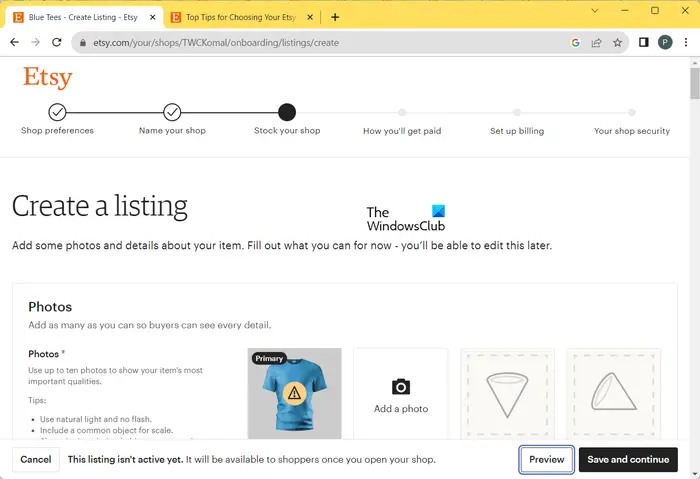
Task: Click the warning icon on the t-shirt photo
Action: coord(294,393)
